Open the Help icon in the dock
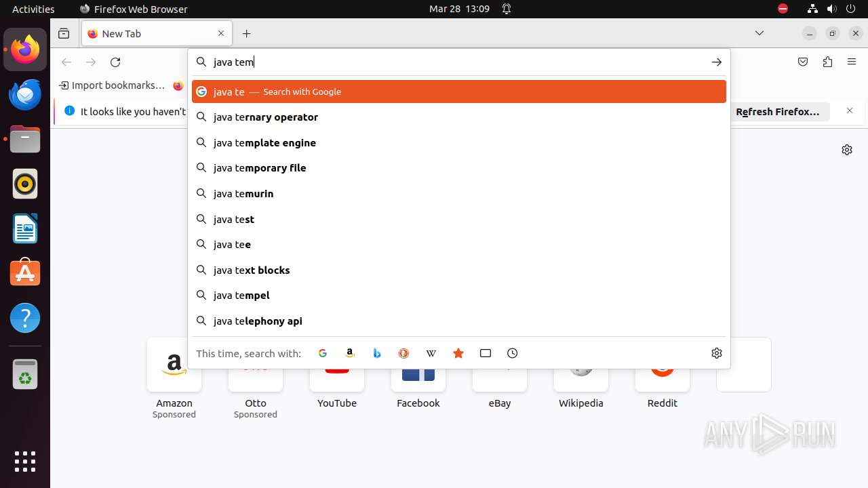Image resolution: width=868 pixels, height=488 pixels. point(25,318)
